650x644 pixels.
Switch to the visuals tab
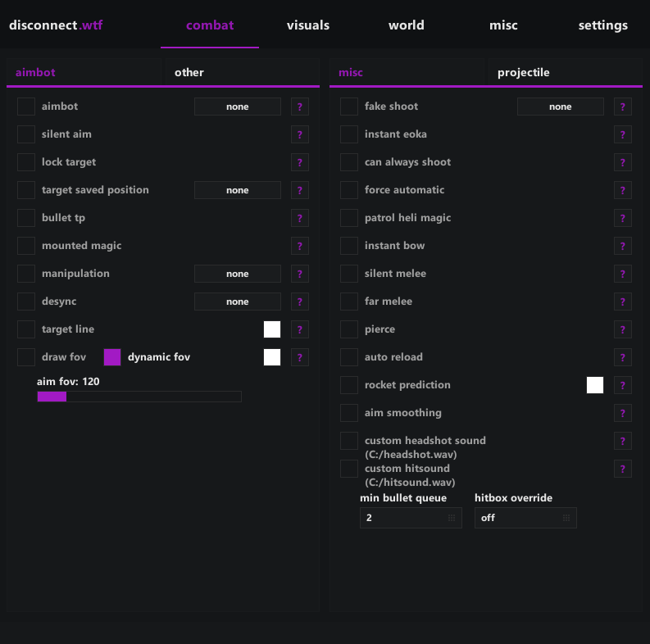pos(308,25)
